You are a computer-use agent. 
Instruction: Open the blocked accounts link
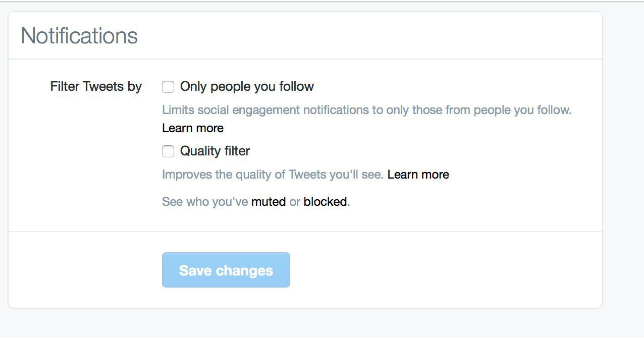click(x=325, y=202)
